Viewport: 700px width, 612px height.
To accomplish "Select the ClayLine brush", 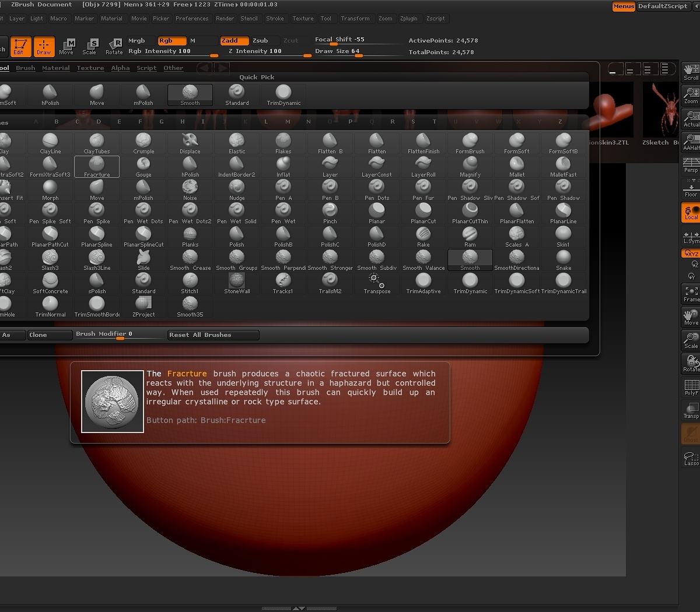I will (x=50, y=143).
